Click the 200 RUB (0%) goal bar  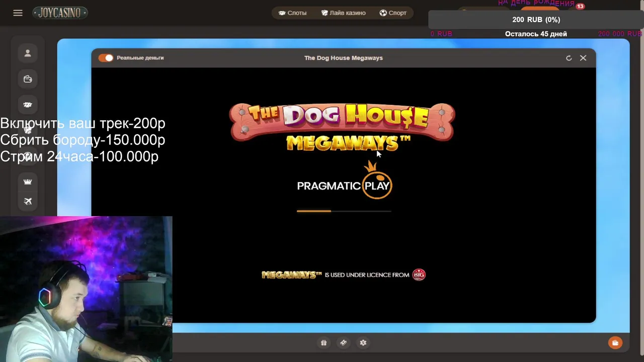(x=536, y=20)
